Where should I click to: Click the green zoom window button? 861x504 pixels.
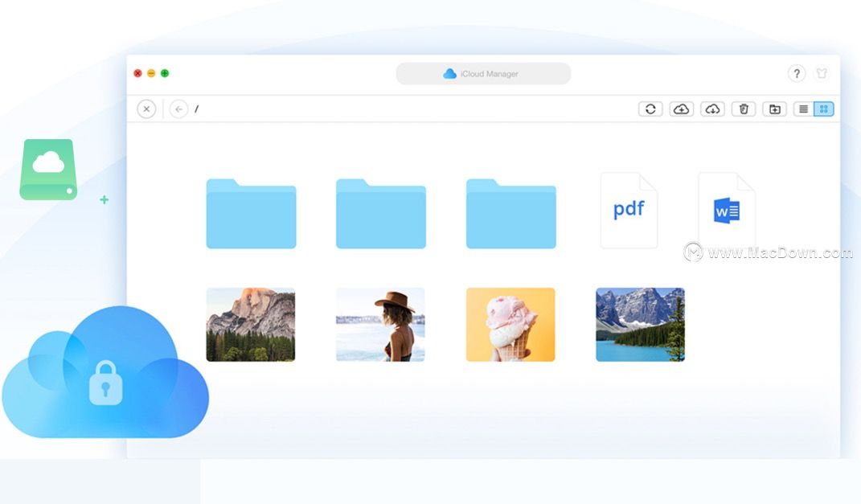tap(165, 73)
